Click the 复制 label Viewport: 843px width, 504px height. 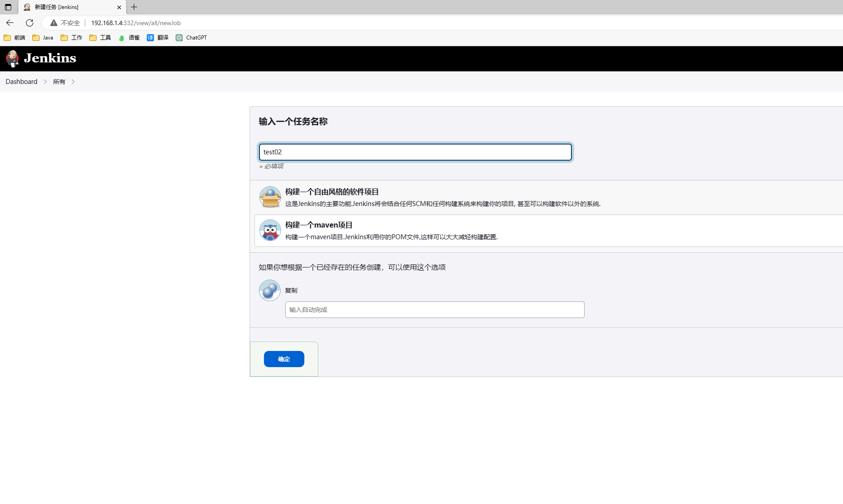(291, 290)
